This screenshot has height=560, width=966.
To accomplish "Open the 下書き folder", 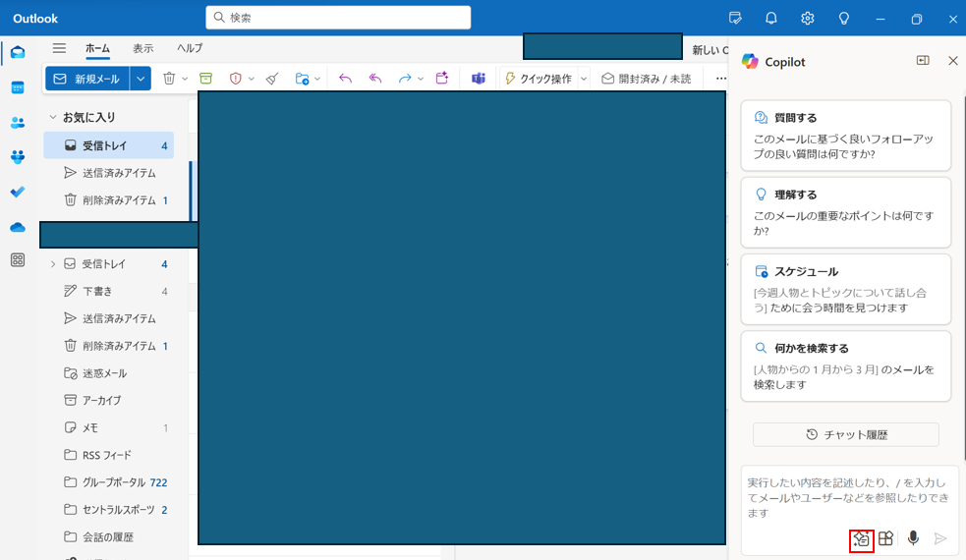I will pos(108,291).
